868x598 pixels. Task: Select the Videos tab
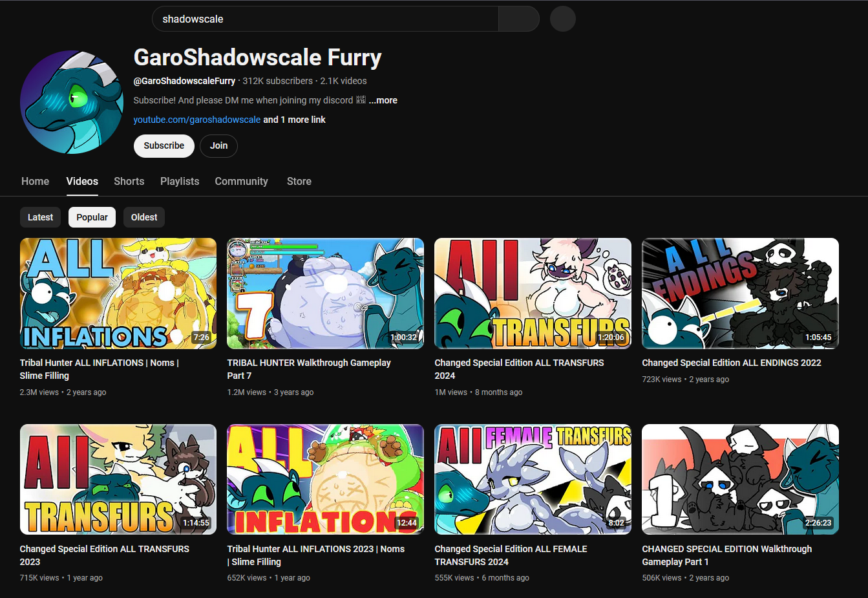pyautogui.click(x=82, y=182)
